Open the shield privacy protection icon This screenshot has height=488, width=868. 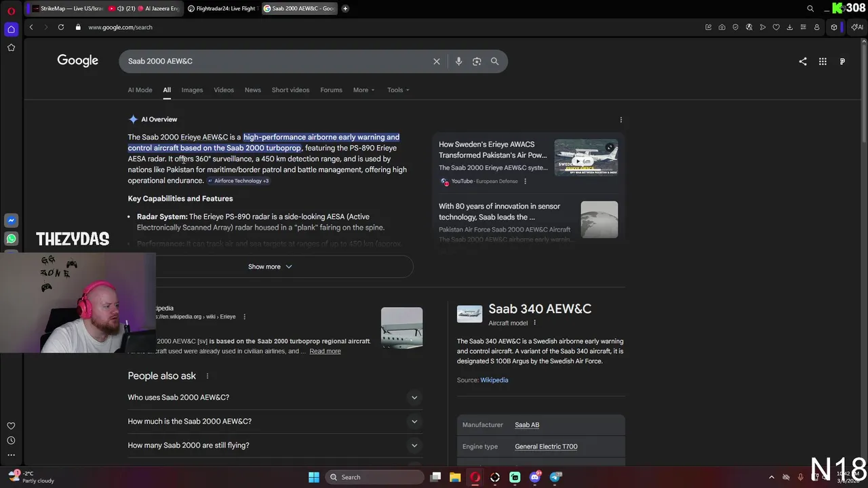tap(735, 27)
